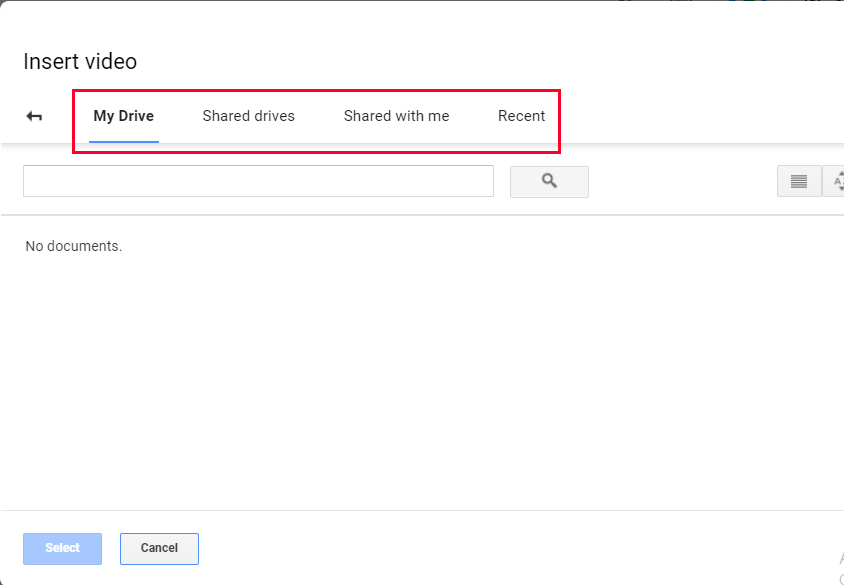Click the sort arrows beside letter A
Screen dimensions: 844x585
(841, 181)
